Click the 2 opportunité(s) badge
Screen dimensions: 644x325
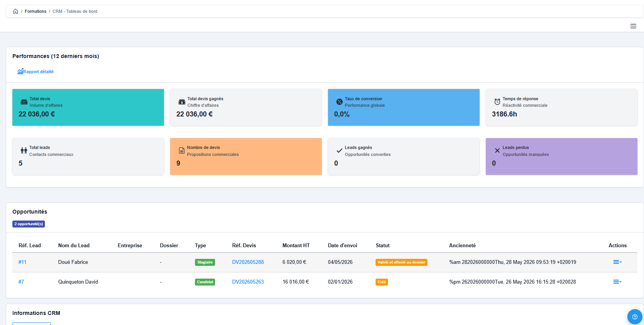tap(29, 224)
